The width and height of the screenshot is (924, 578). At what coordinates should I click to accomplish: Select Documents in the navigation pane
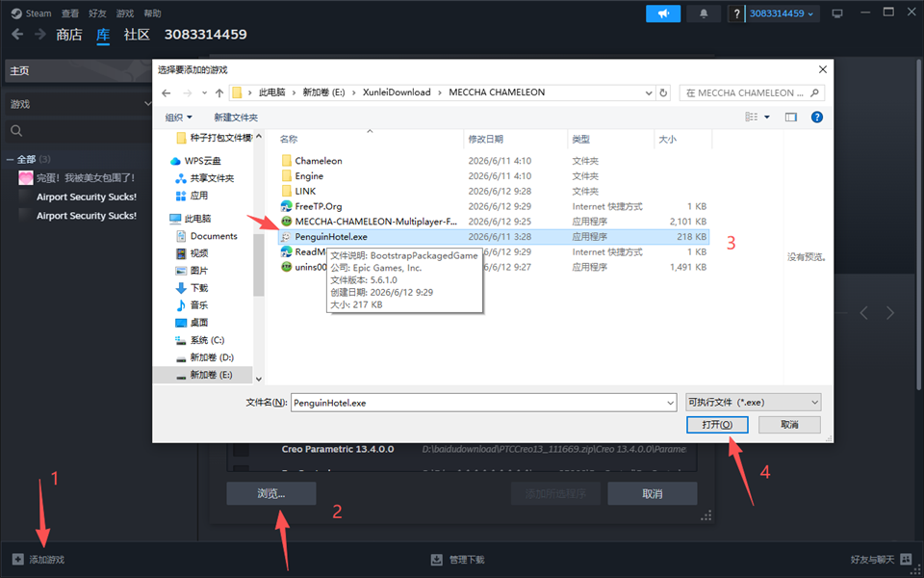(214, 236)
